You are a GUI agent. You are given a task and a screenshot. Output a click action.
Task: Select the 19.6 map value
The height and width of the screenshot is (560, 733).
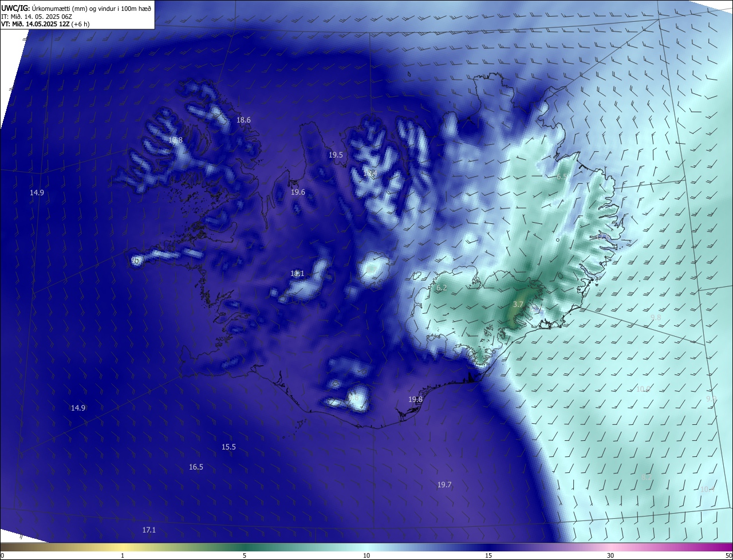298,192
